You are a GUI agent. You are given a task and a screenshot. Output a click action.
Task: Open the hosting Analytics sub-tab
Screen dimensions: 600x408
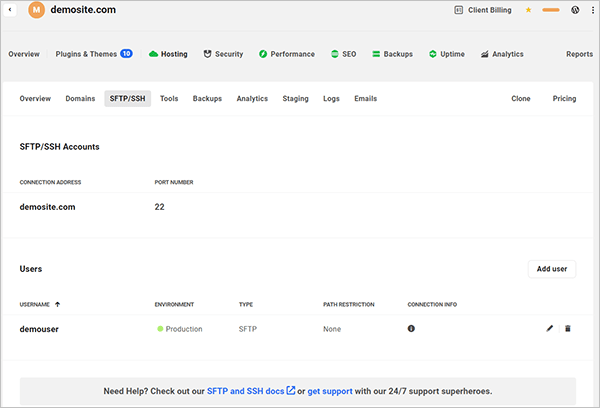point(252,98)
